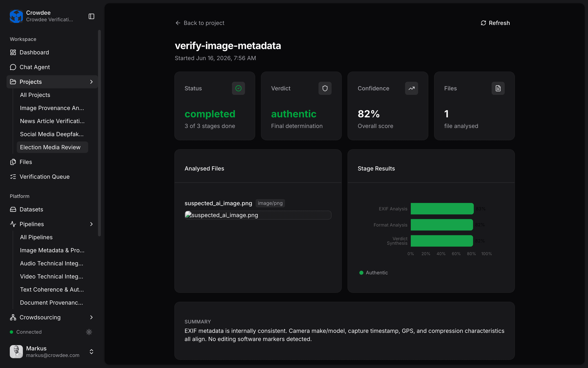Click Projects folder icon
This screenshot has height=368, width=588.
pos(13,82)
